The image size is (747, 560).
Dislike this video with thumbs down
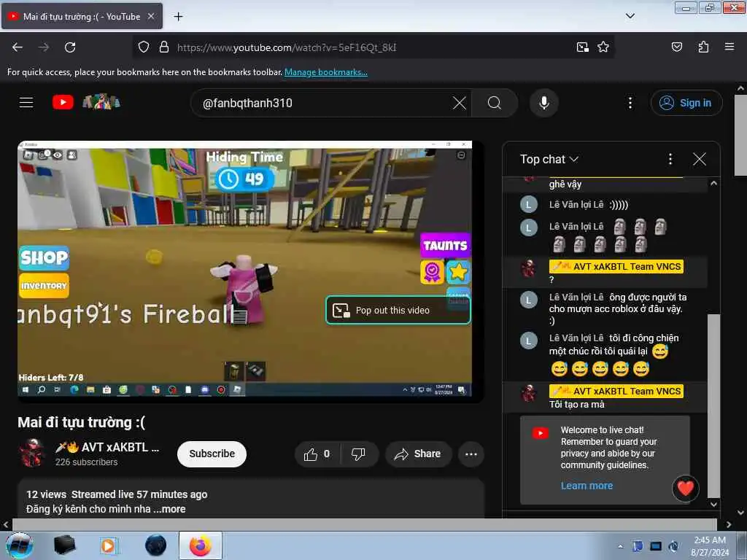tap(358, 454)
